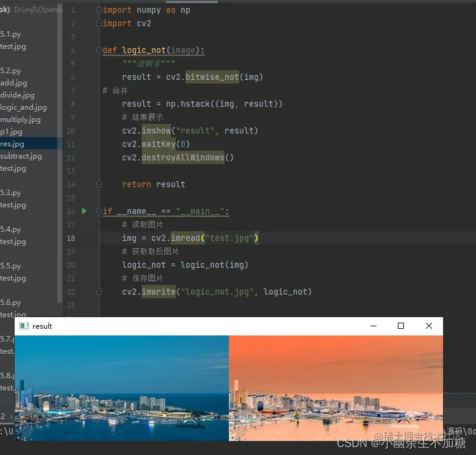Click the "logic_not.jpg" string literal
The height and width of the screenshot is (455, 476).
[x=217, y=292]
